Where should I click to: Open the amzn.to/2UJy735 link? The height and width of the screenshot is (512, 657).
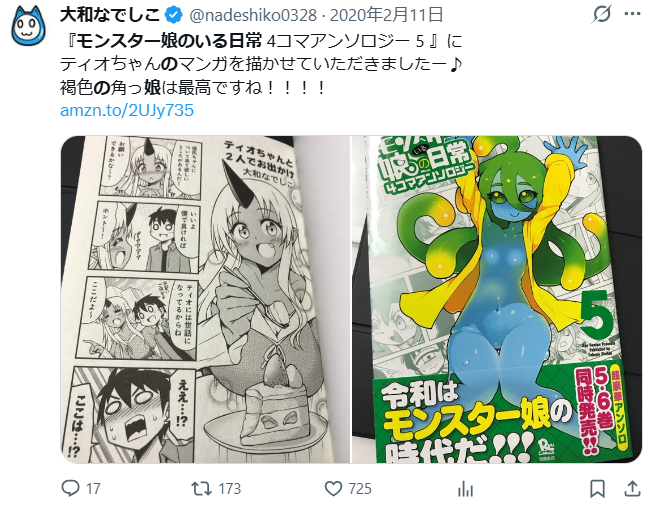click(127, 111)
